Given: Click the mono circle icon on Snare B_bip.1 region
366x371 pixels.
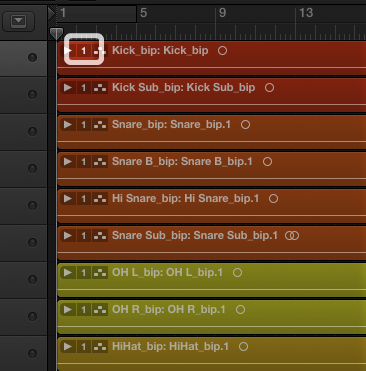Looking at the screenshot, I should 267,162.
